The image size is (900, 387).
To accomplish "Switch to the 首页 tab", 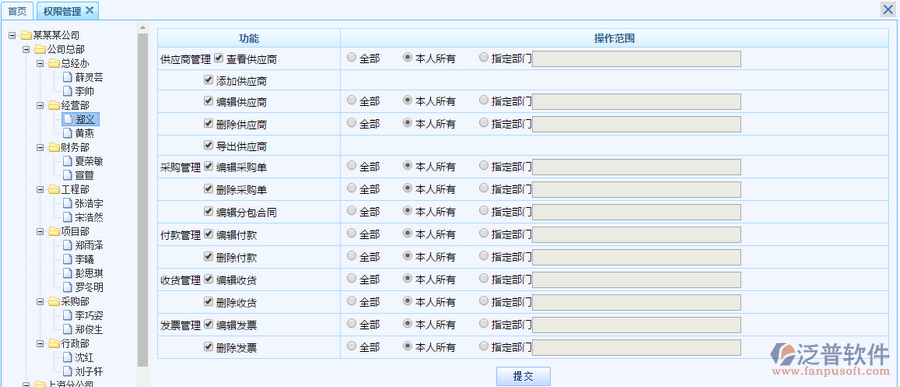I will [x=17, y=11].
